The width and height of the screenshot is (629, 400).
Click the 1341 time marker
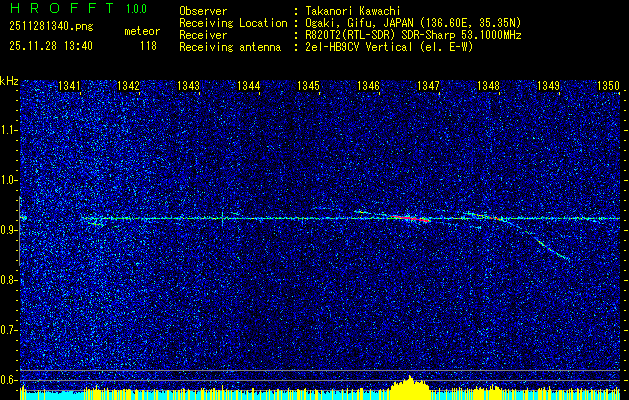pos(69,86)
